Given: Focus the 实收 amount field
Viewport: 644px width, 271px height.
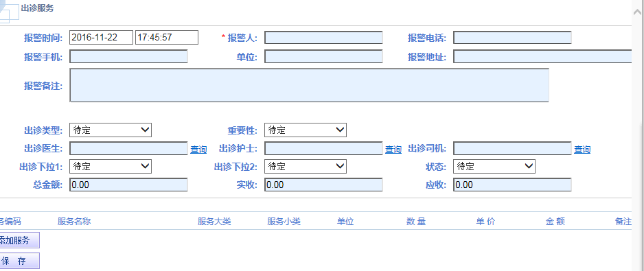Looking at the screenshot, I should coord(323,185).
